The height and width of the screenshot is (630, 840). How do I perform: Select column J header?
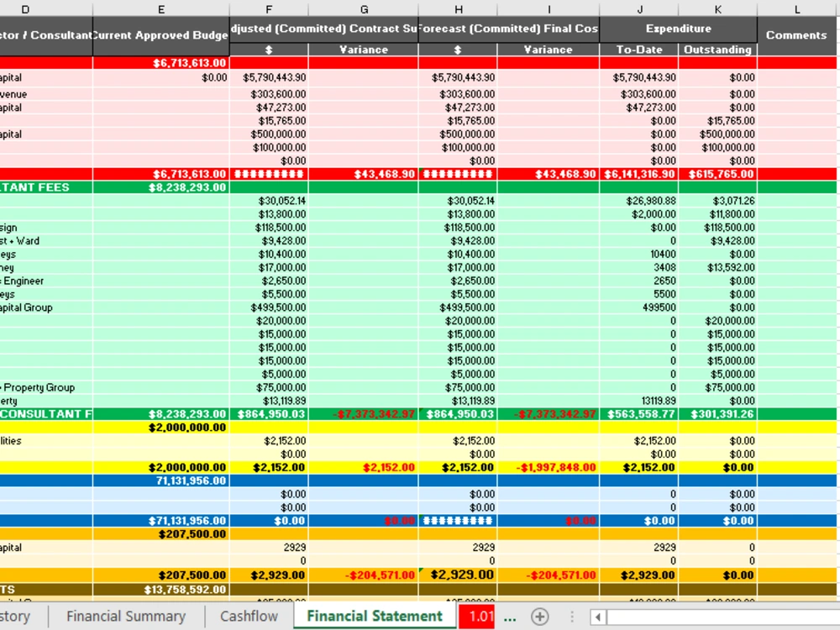click(639, 9)
